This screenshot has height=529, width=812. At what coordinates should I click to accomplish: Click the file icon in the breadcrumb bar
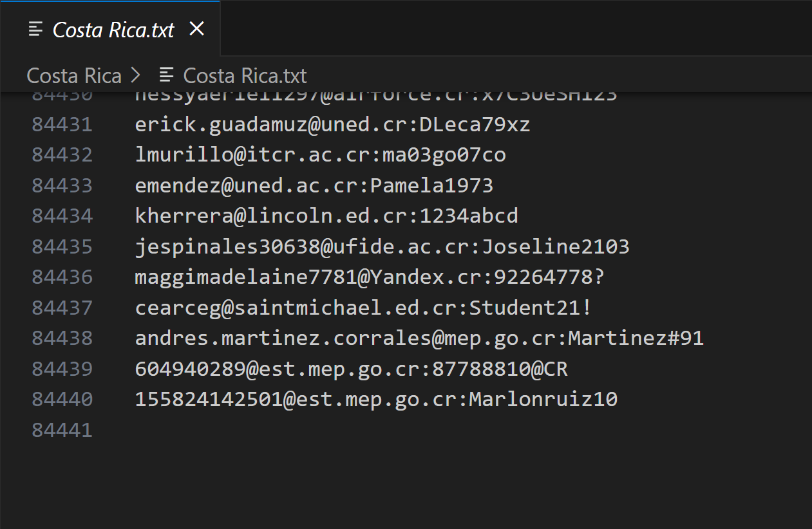167,76
